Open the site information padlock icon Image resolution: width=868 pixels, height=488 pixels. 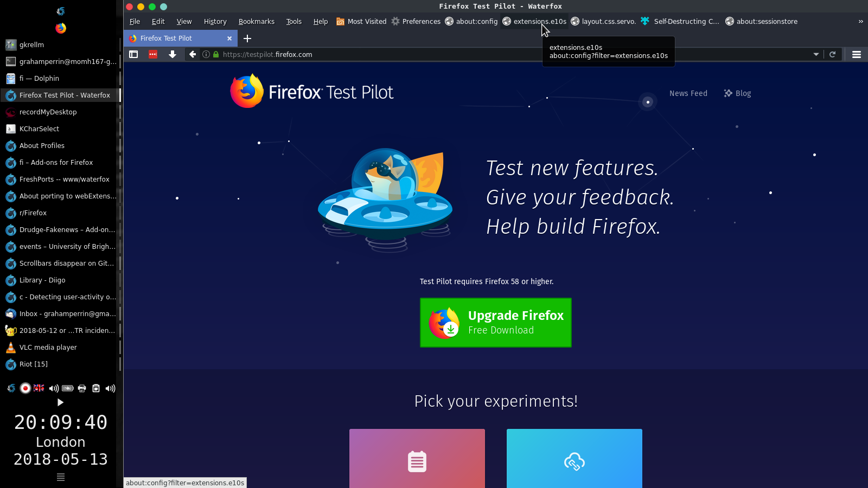coord(216,54)
